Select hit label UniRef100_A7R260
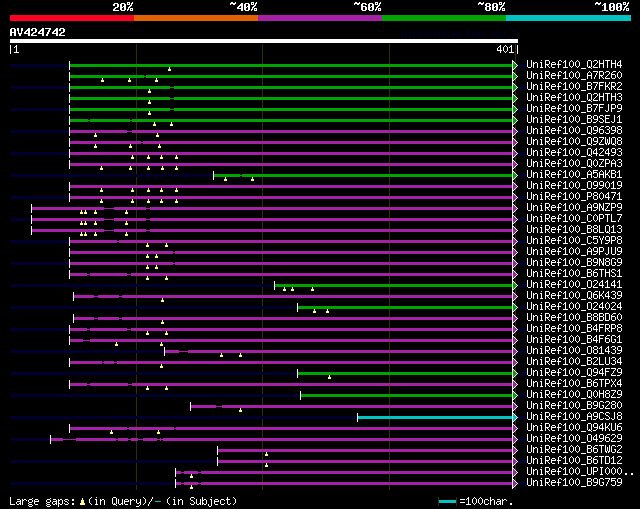 574,76
